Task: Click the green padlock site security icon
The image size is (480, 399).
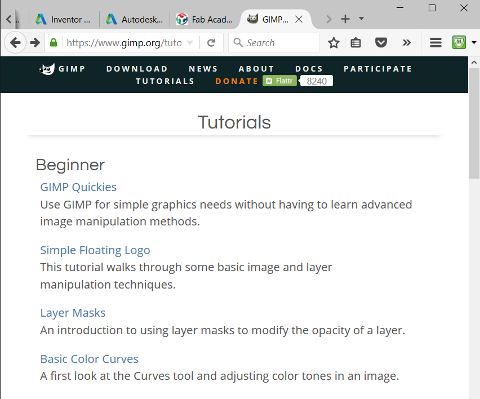Action: [53, 42]
